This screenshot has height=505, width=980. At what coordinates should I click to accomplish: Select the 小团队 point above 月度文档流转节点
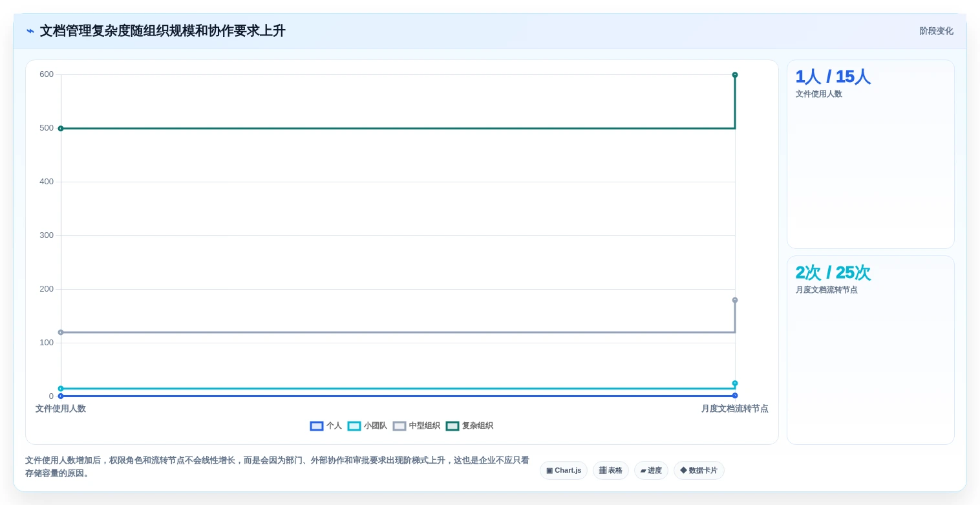tap(735, 383)
